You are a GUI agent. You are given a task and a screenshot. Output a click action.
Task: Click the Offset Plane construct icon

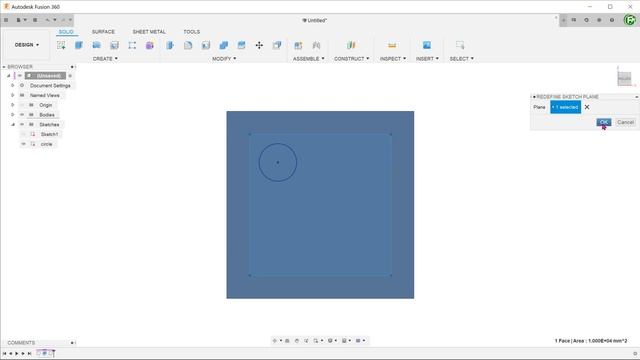coord(351,45)
